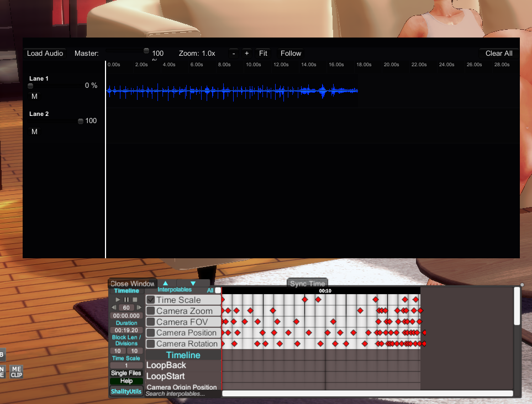Click the Load Audio button

pos(45,54)
